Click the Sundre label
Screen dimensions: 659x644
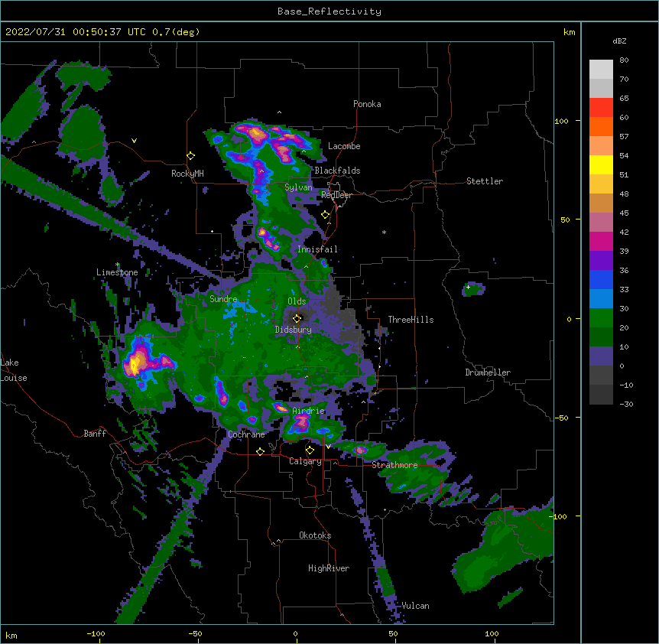point(223,299)
